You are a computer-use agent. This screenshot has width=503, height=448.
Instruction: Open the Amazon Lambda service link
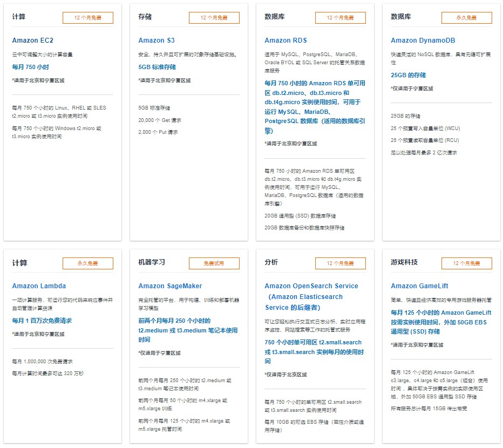pyautogui.click(x=39, y=286)
